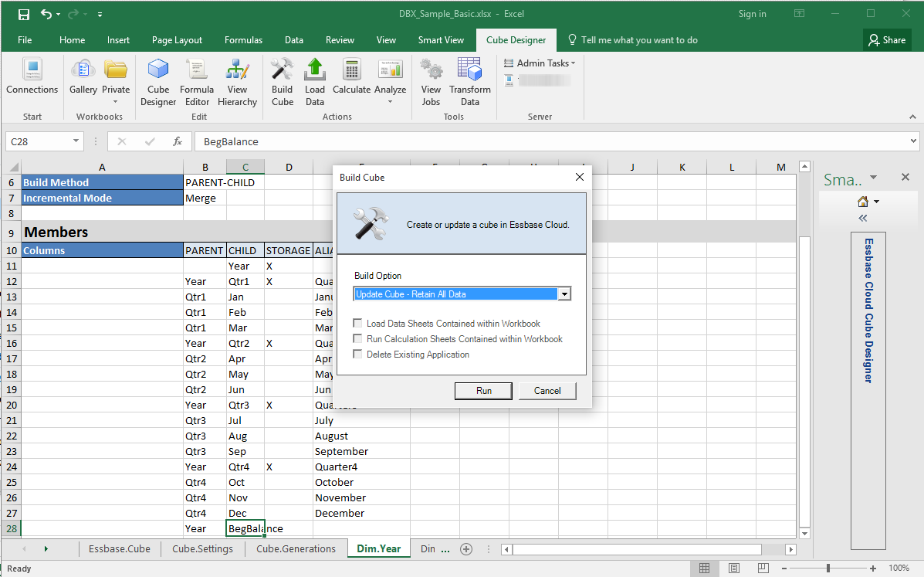Switch to Page Break Preview icon
Screen dimensions: 924x577
pos(763,569)
